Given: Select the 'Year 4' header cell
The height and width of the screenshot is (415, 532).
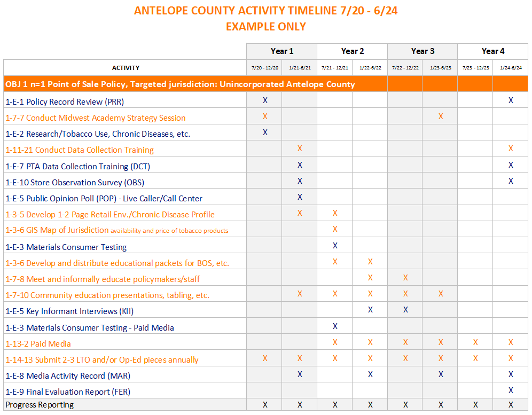Looking at the screenshot, I should pyautogui.click(x=492, y=51).
